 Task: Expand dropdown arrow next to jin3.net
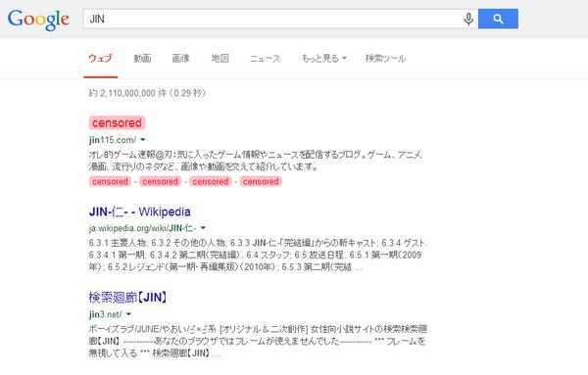128,314
